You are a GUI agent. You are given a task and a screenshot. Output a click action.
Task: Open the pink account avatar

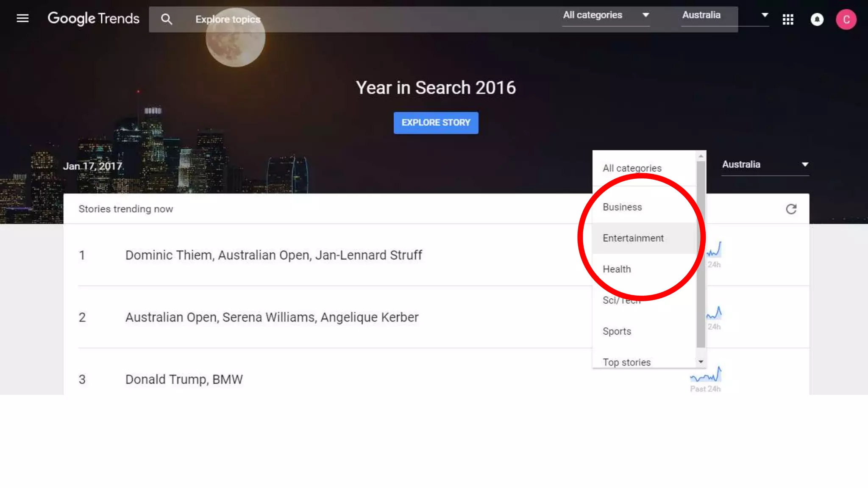click(x=846, y=19)
